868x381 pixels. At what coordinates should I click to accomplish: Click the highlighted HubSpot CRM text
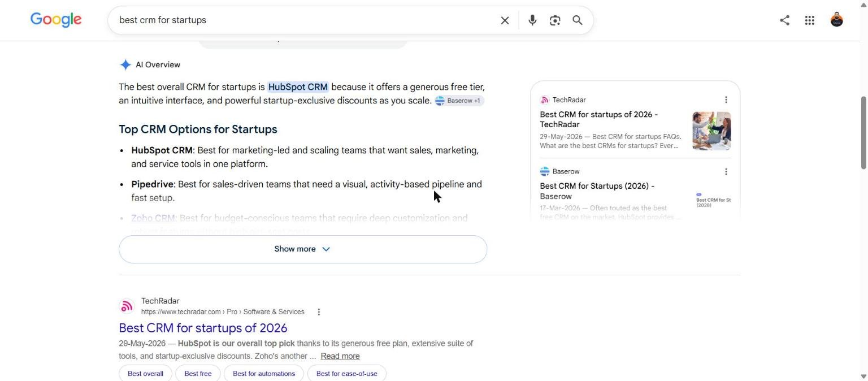(x=298, y=87)
